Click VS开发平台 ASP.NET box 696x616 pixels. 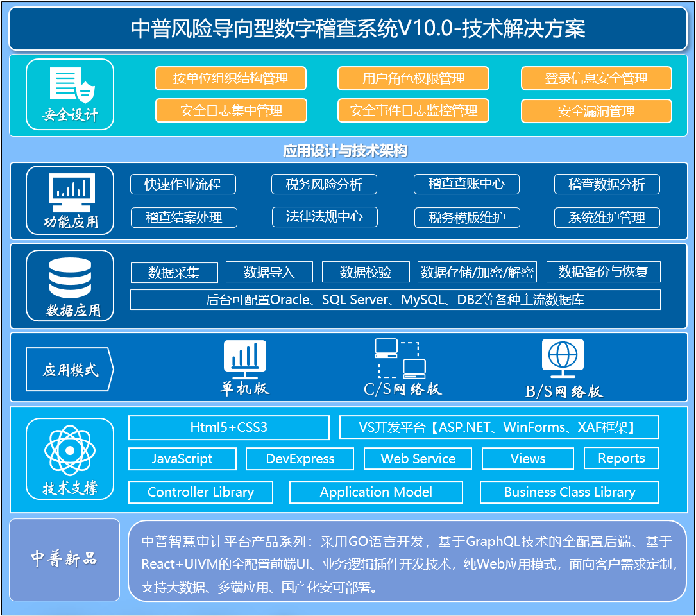(x=499, y=427)
